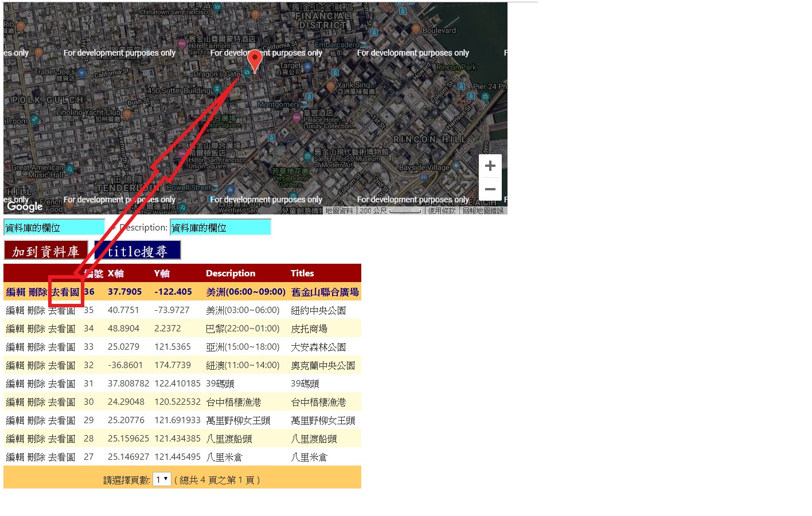Image resolution: width=812 pixels, height=516 pixels.
Task: Click the Yank Sing restaurant marker
Action: [330, 86]
